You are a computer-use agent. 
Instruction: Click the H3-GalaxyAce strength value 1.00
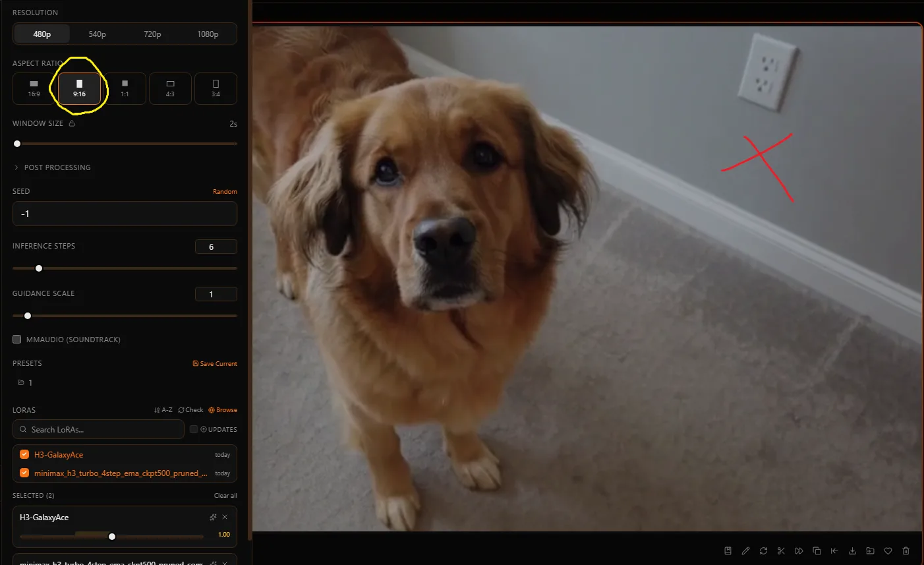[224, 535]
